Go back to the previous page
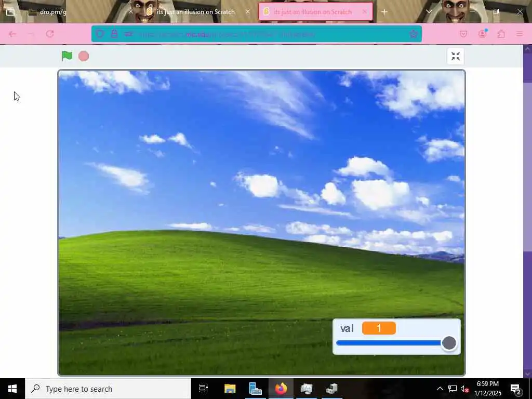Viewport: 532px width, 399px height. (x=12, y=34)
